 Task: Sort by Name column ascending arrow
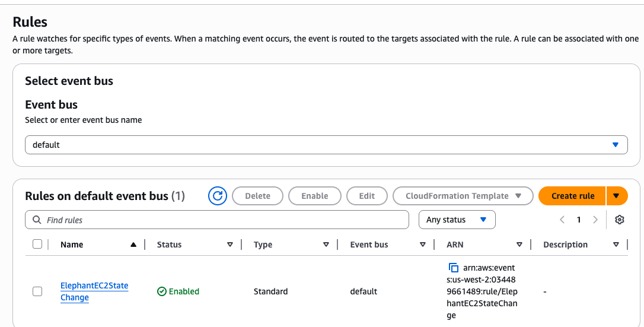(133, 245)
